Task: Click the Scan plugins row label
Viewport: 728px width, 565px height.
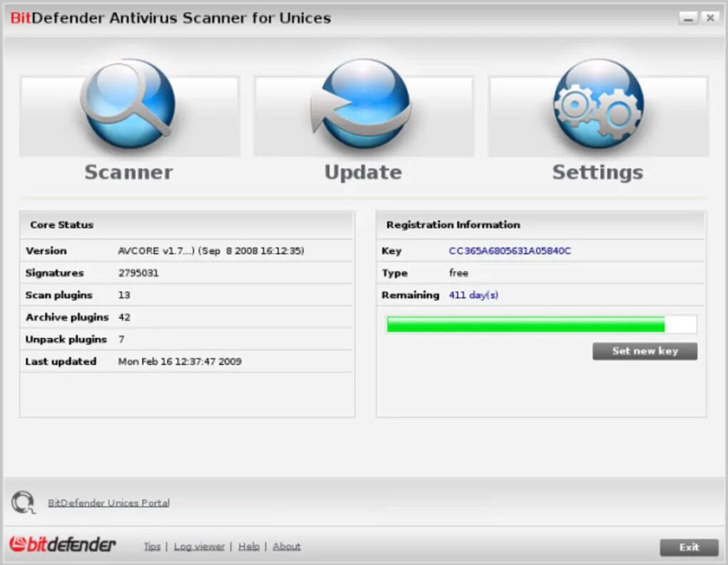Action: point(59,295)
